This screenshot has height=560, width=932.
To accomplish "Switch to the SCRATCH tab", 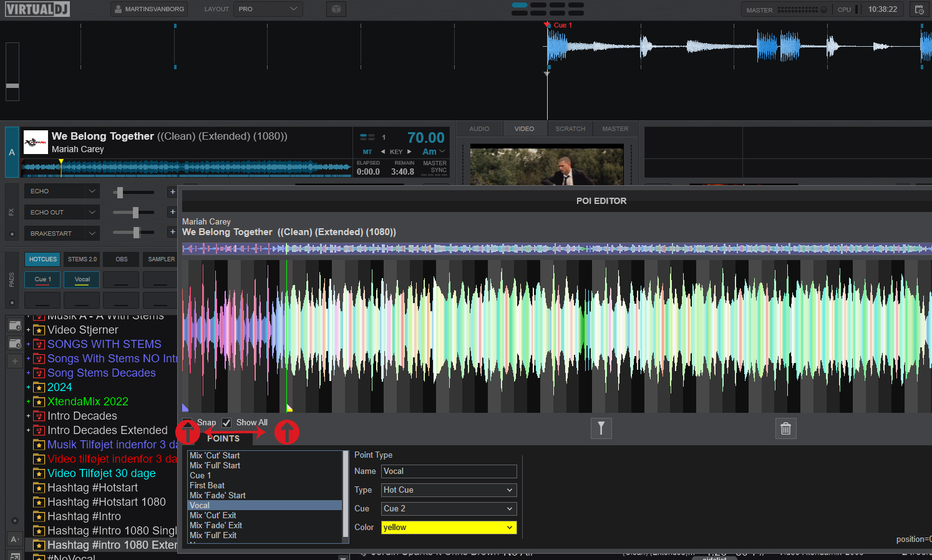I will [x=570, y=129].
